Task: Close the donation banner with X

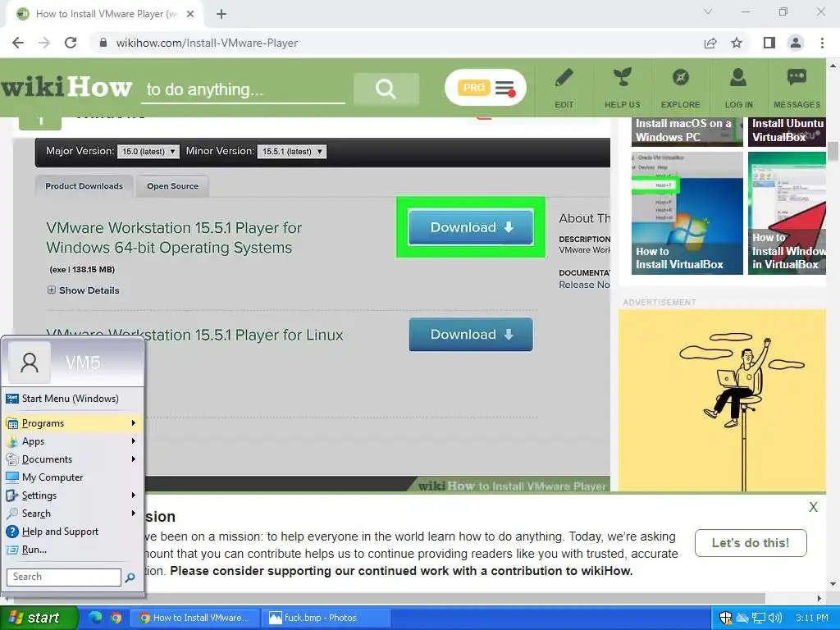Action: pyautogui.click(x=813, y=507)
